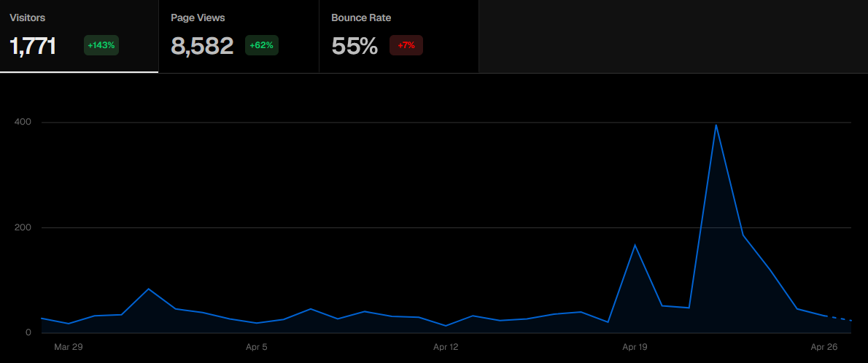Select the Visitors metric tab
Image resolution: width=868 pixels, height=363 pixels.
[80, 36]
